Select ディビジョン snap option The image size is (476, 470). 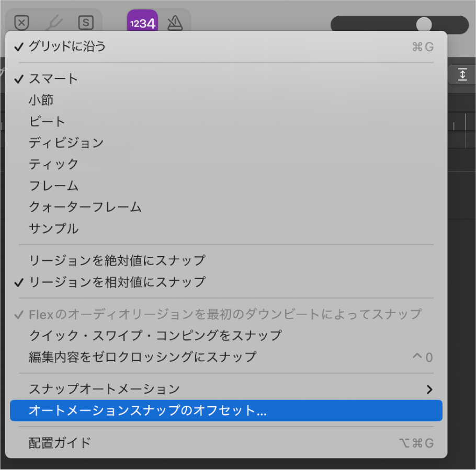point(66,143)
